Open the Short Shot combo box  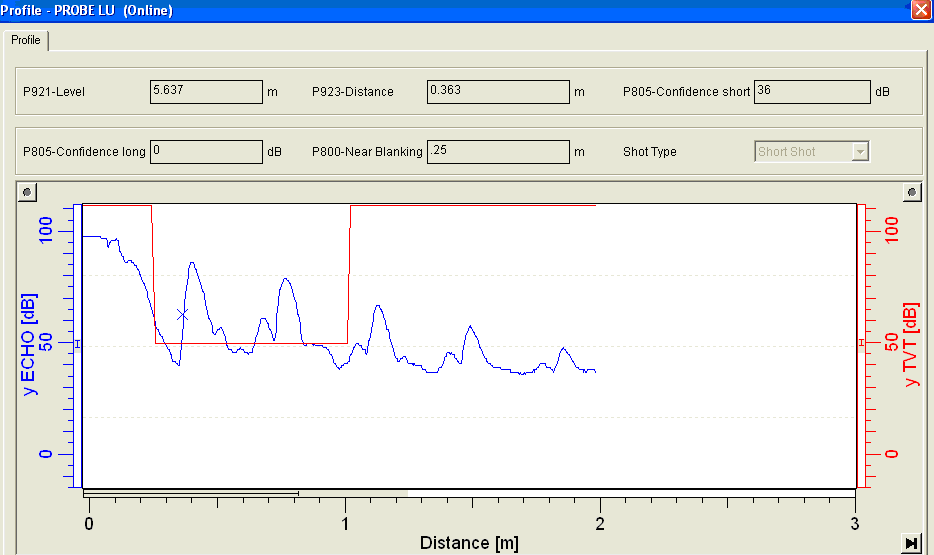pos(811,152)
